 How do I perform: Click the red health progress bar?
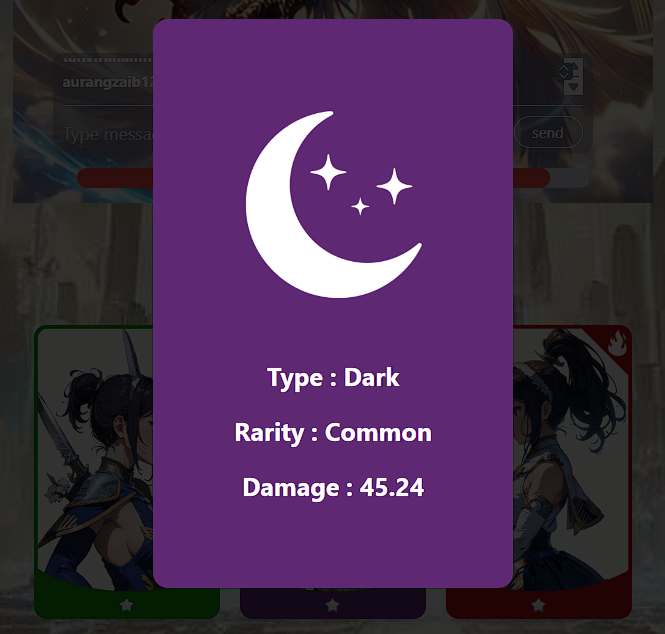115,178
